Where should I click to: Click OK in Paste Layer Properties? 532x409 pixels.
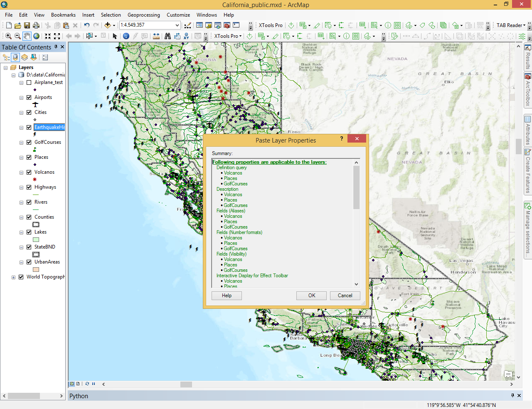pyautogui.click(x=312, y=296)
